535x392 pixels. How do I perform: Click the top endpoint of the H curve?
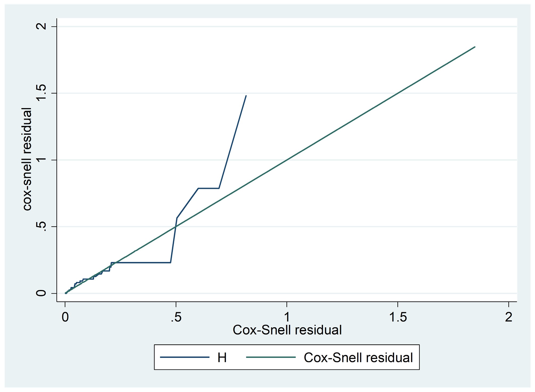pyautogui.click(x=246, y=96)
